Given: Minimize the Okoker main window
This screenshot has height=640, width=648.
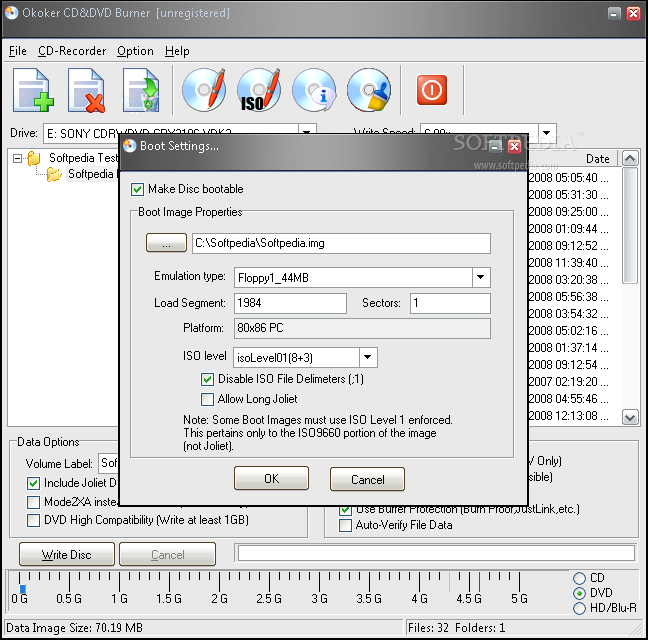Looking at the screenshot, I should pos(614,14).
